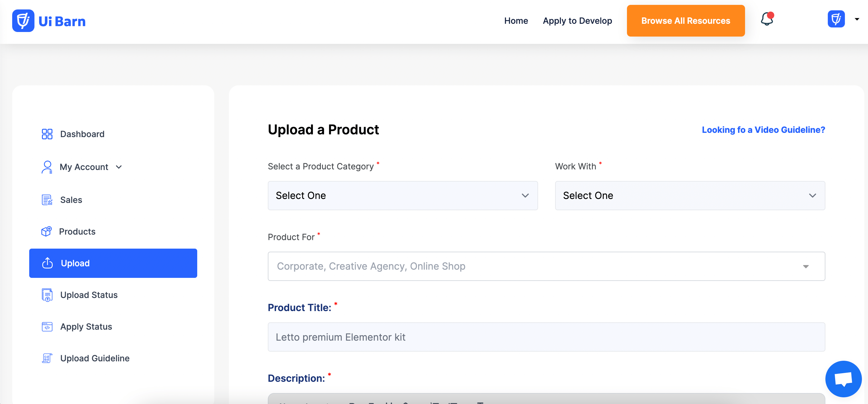Open the Work With dropdown
868x404 pixels.
pyautogui.click(x=690, y=195)
